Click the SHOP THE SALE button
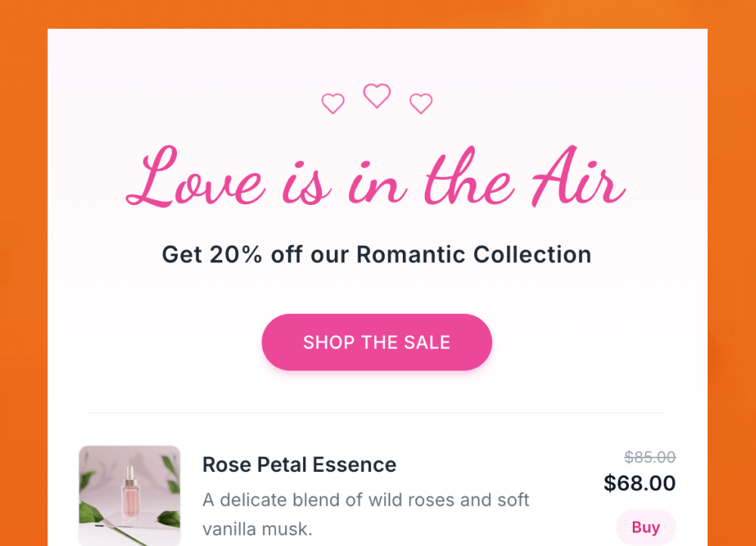 376,342
